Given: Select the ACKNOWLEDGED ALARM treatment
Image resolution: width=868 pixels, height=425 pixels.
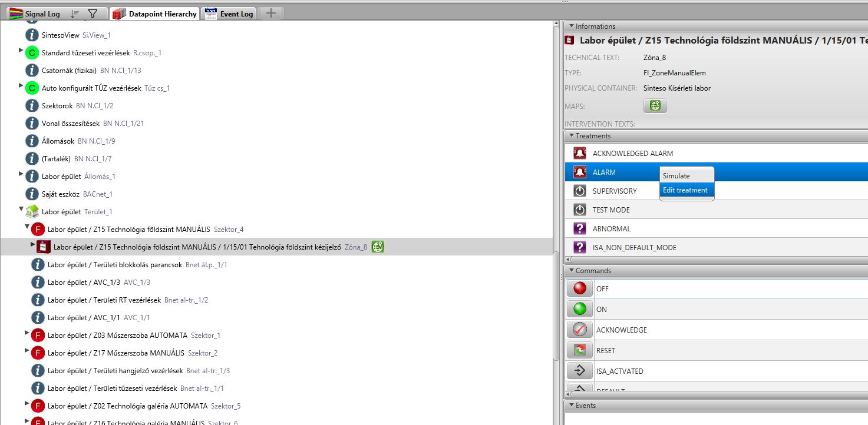Looking at the screenshot, I should click(x=632, y=154).
